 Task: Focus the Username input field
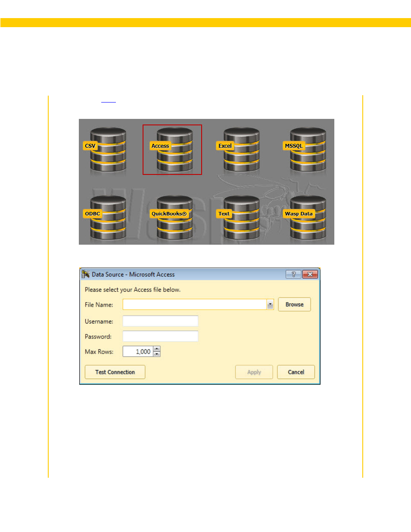tap(160, 321)
